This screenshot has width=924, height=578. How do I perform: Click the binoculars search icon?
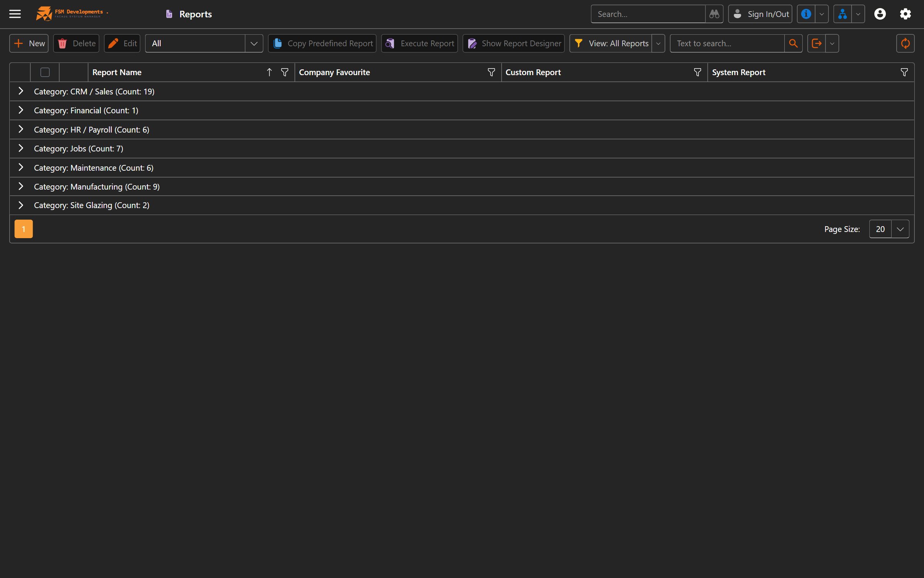pos(714,14)
